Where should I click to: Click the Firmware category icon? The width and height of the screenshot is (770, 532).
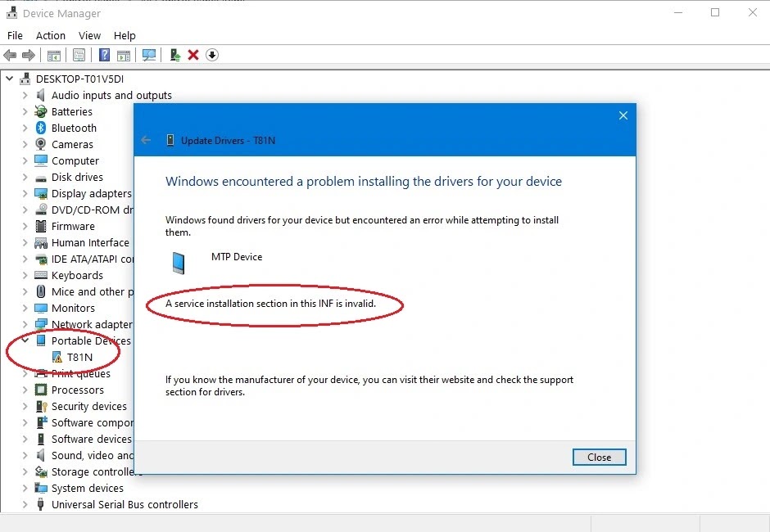(41, 226)
